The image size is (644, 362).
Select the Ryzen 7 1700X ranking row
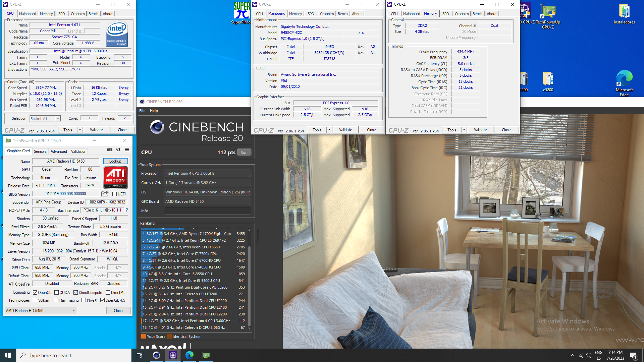[x=194, y=234]
